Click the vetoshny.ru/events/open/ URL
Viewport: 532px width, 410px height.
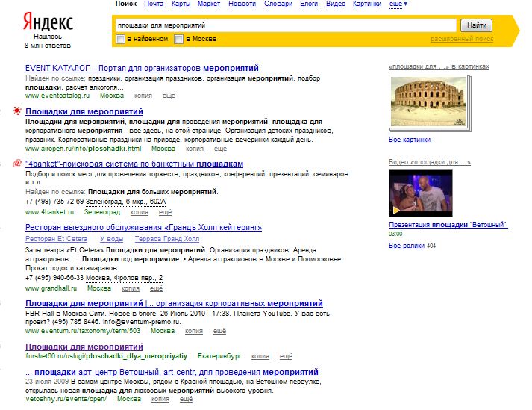click(66, 399)
